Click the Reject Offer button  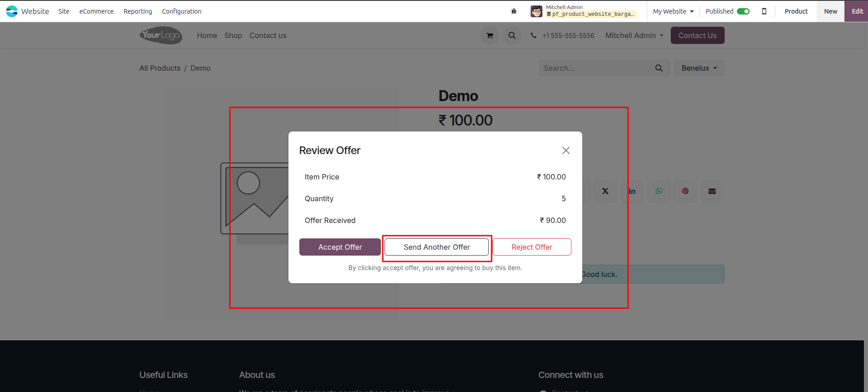[x=532, y=247]
